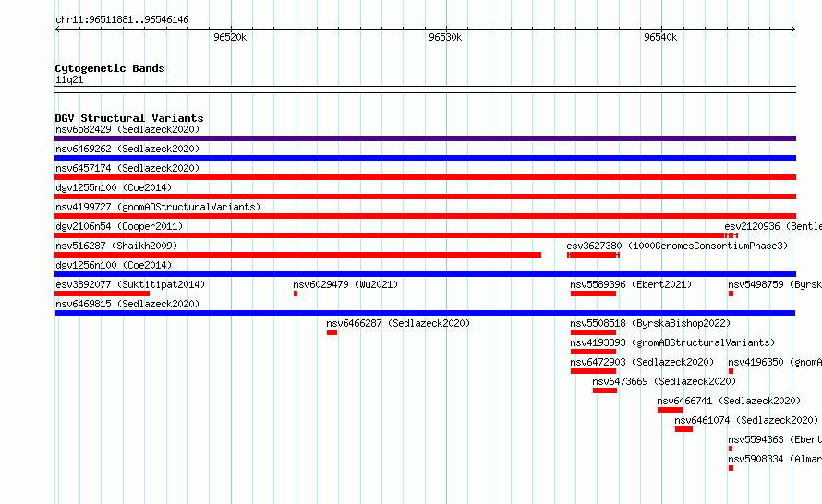Open nsv4199727 (gnomADStructuralVariants) label
The height and width of the screenshot is (504, 822).
coord(158,207)
